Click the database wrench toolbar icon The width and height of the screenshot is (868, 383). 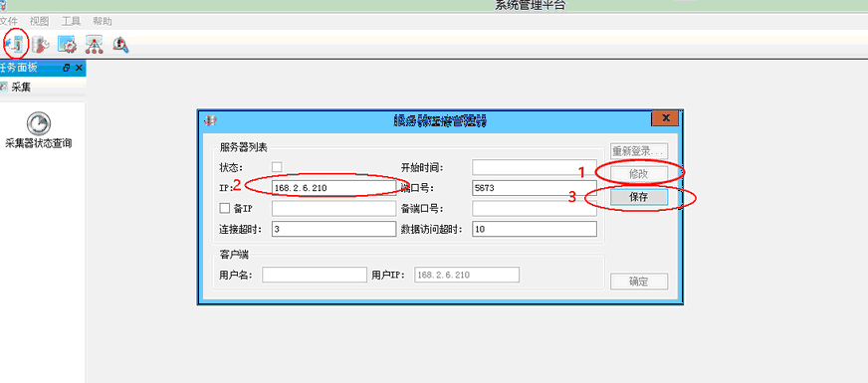point(40,45)
